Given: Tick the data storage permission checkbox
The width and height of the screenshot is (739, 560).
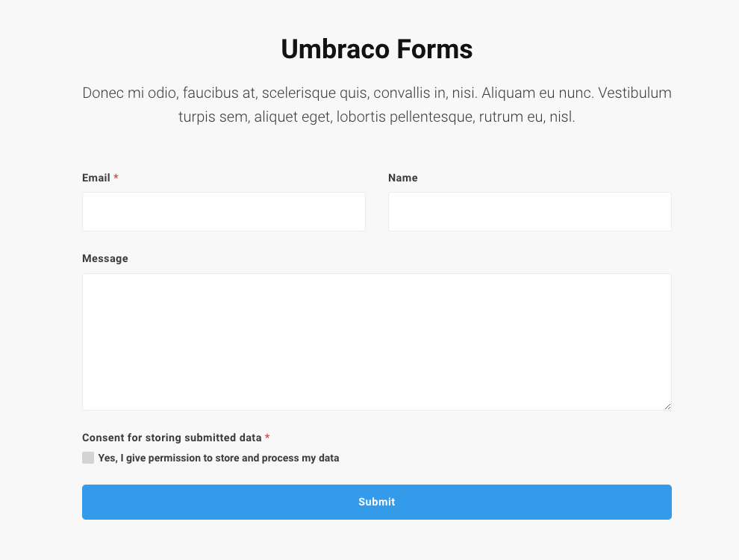Looking at the screenshot, I should point(88,458).
